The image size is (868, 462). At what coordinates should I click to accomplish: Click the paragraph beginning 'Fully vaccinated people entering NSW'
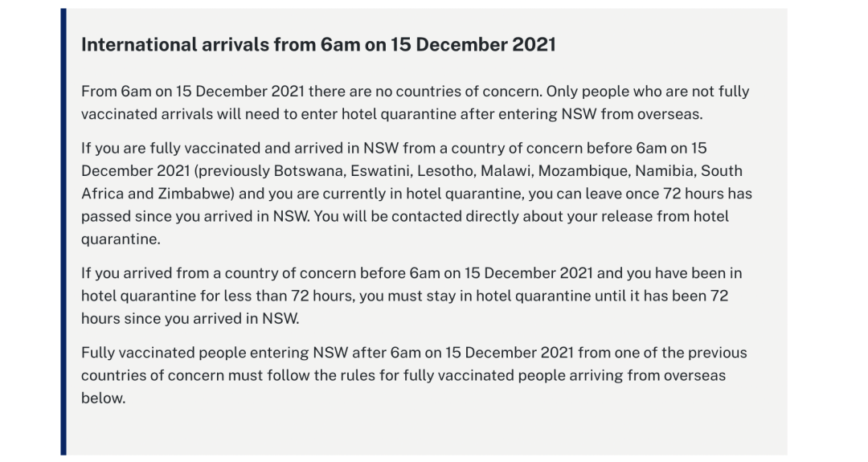pyautogui.click(x=414, y=375)
